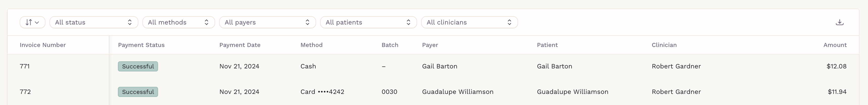Screen dimensions: 868x105
Task: Open the All clinicians dropdown
Action: [469, 22]
